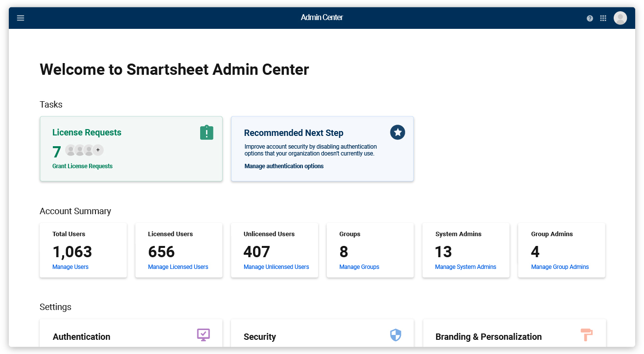The width and height of the screenshot is (644, 354).
Task: Click the Branding paint roller icon
Action: pos(586,334)
